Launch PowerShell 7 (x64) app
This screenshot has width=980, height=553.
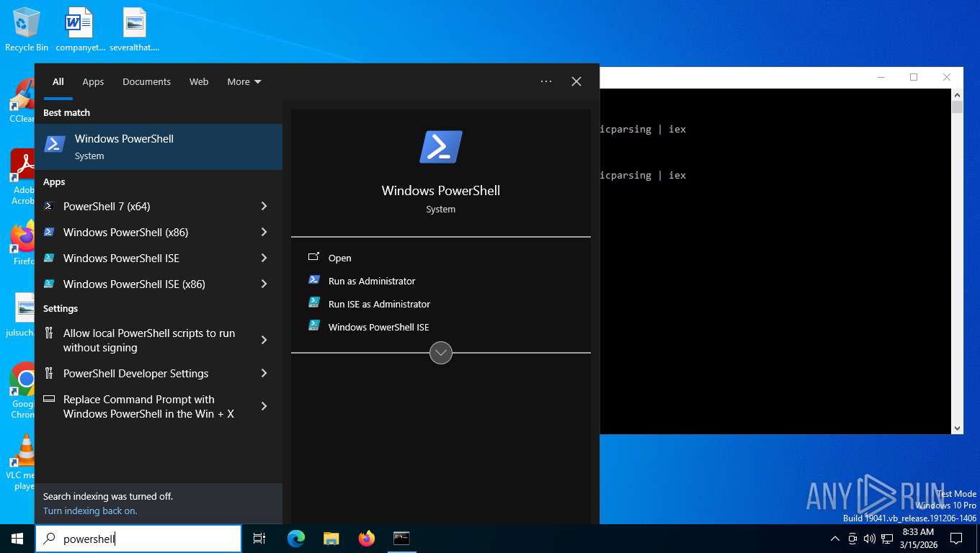coord(107,206)
